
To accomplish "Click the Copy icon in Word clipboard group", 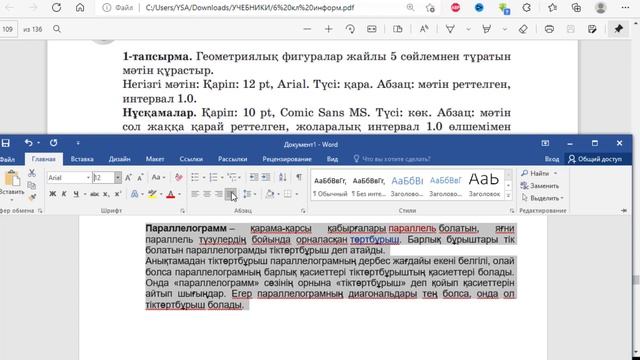I will click(31, 185).
